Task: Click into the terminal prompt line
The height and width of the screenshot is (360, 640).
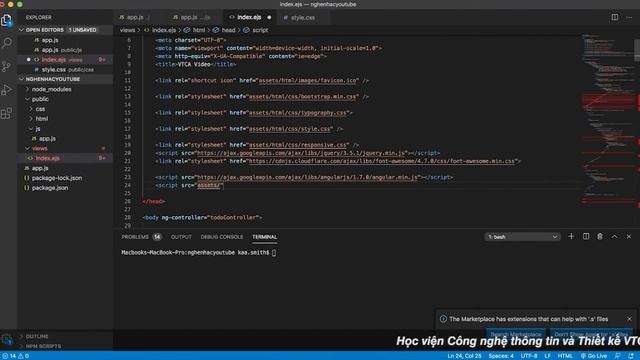Action: coord(199,253)
